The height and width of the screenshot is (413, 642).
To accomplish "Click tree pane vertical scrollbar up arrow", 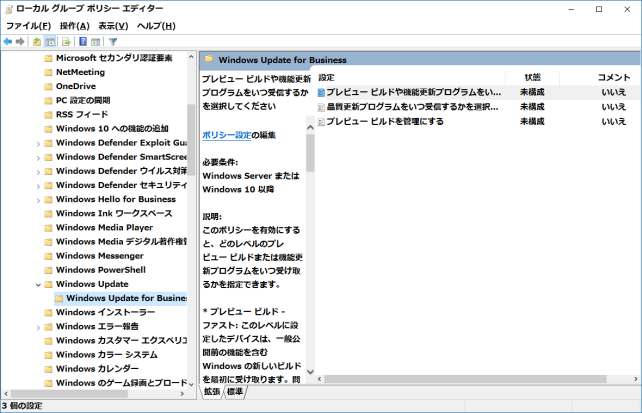I will click(191, 57).
